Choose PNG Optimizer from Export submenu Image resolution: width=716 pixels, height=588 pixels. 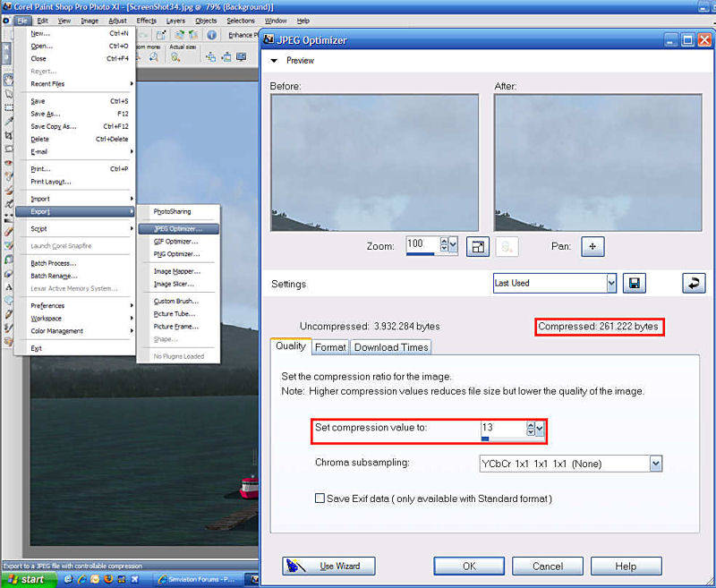(x=175, y=254)
